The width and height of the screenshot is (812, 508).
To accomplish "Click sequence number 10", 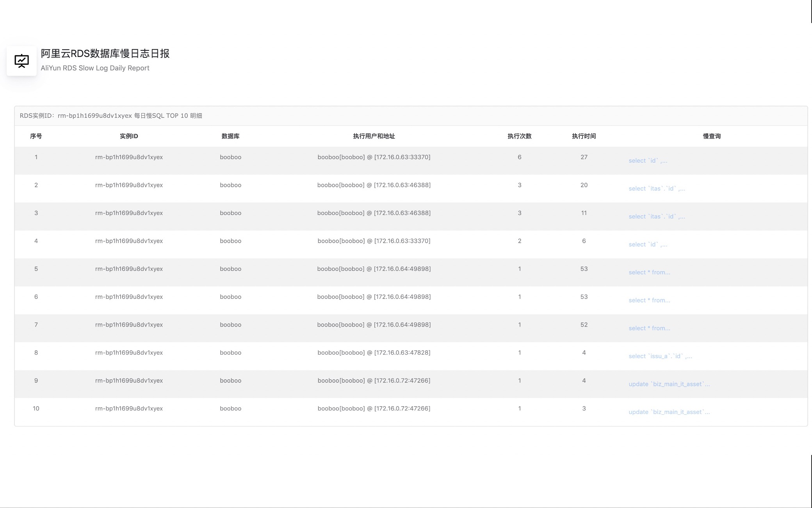I will (36, 409).
